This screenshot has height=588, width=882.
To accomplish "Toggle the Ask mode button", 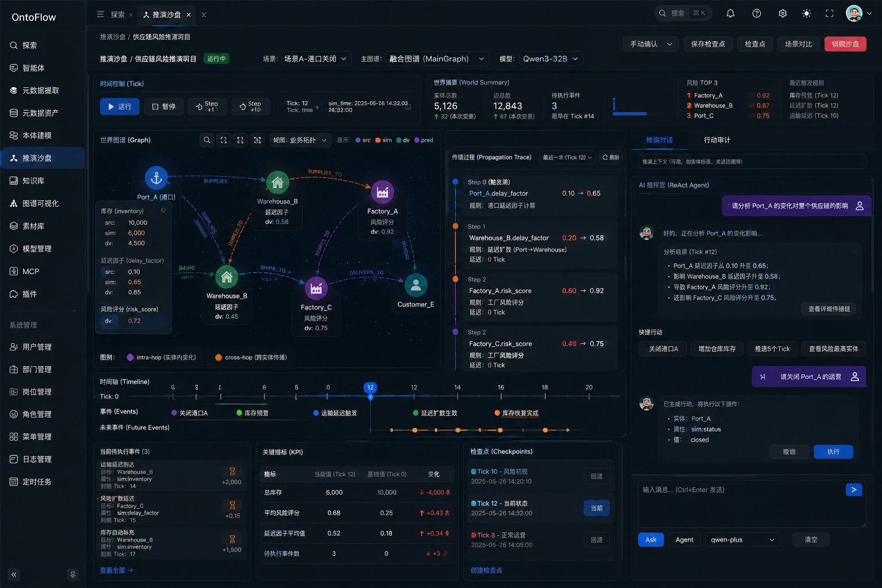I will [651, 540].
